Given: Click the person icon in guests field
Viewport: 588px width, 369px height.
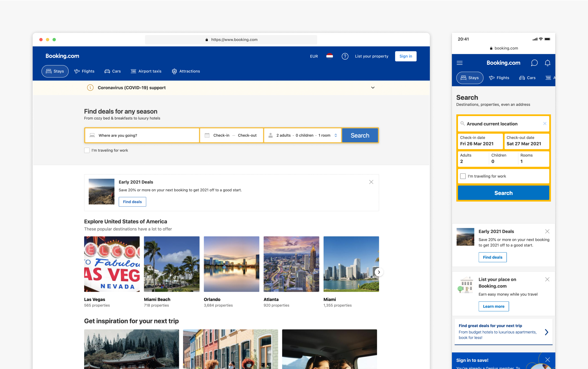Looking at the screenshot, I should pyautogui.click(x=270, y=135).
